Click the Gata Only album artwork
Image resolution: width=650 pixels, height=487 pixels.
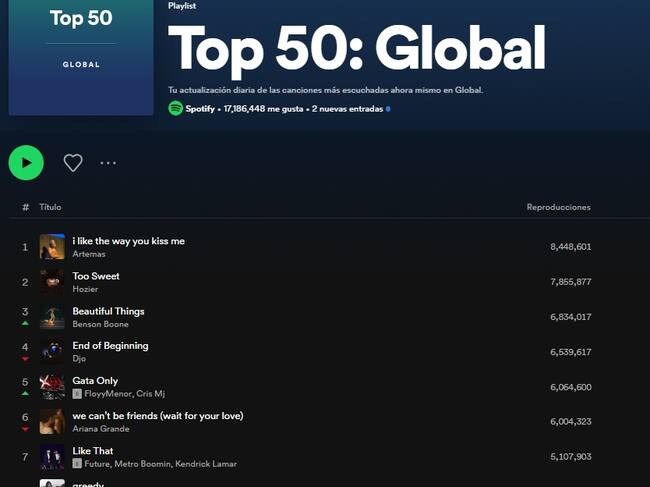tap(52, 387)
